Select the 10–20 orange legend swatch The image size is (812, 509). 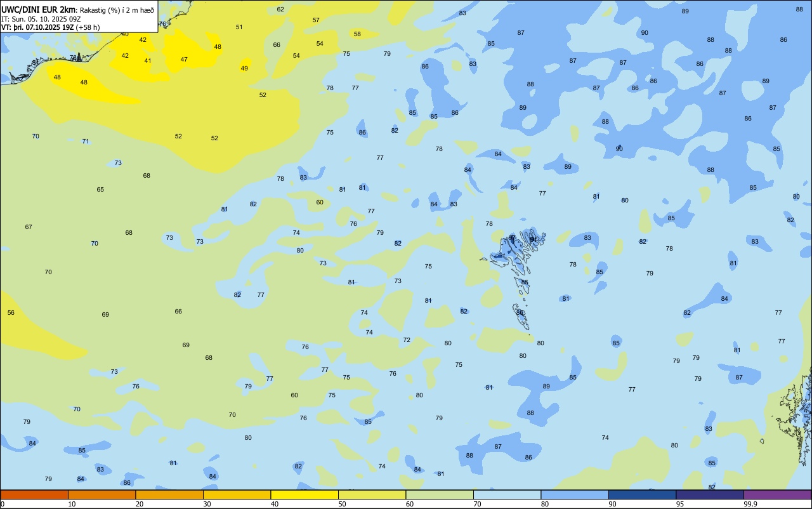pyautogui.click(x=101, y=494)
